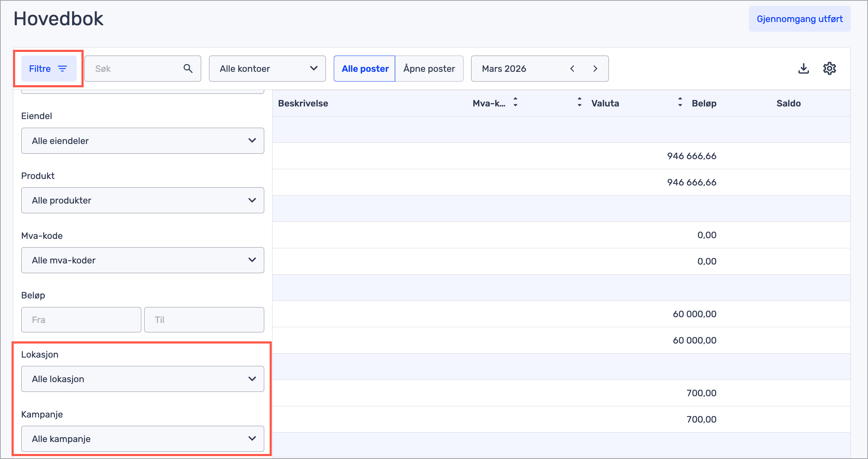Open the gear settings icon
Image resolution: width=868 pixels, height=459 pixels.
(x=829, y=69)
